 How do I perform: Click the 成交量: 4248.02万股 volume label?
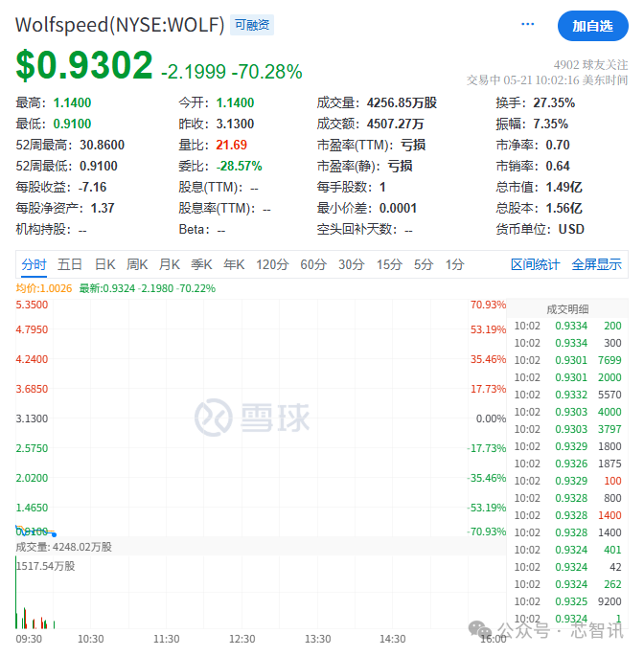click(63, 547)
